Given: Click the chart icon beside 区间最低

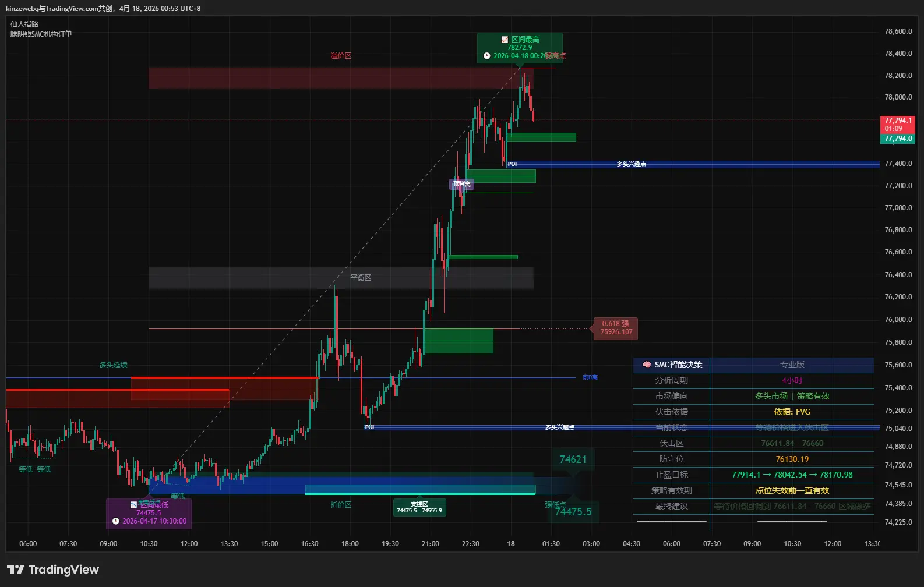Looking at the screenshot, I should (x=133, y=505).
